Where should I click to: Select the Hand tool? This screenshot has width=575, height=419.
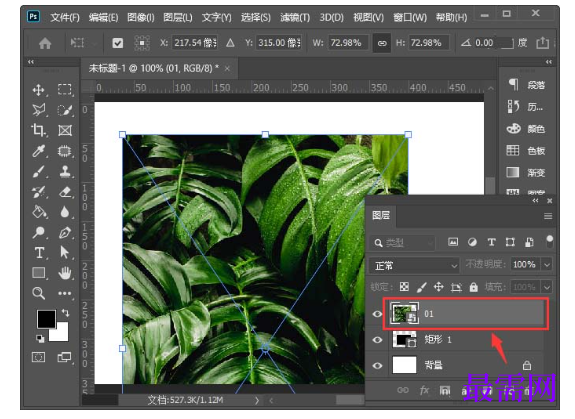(x=65, y=273)
